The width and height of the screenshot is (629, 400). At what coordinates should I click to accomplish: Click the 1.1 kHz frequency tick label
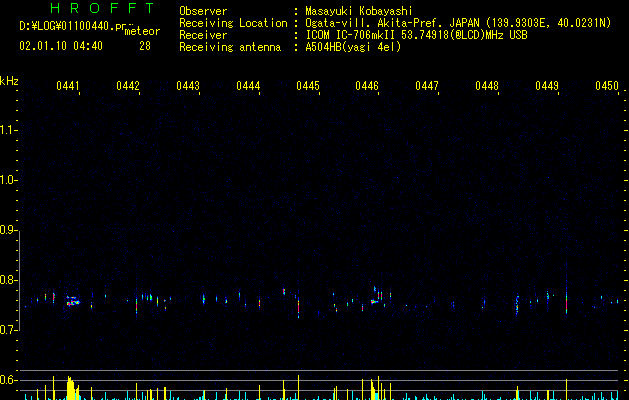coord(8,130)
